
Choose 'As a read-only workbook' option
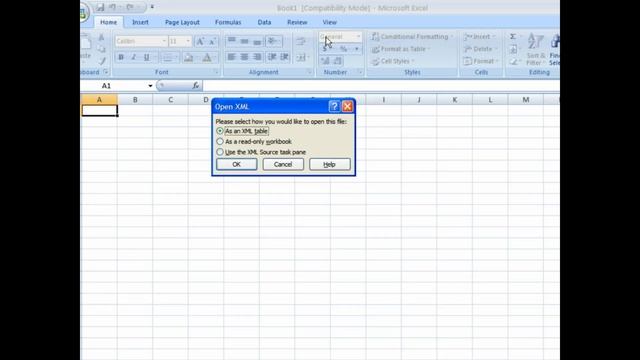(x=253, y=142)
